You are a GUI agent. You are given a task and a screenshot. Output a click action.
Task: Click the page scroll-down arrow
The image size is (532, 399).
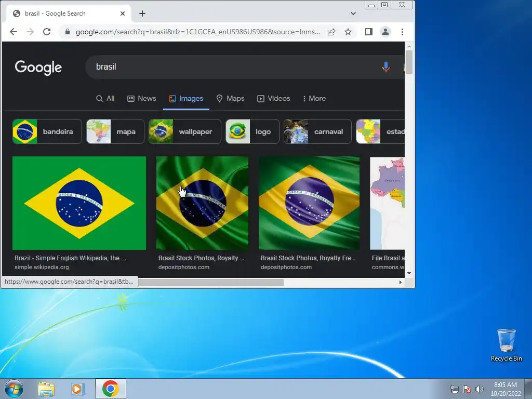click(409, 273)
